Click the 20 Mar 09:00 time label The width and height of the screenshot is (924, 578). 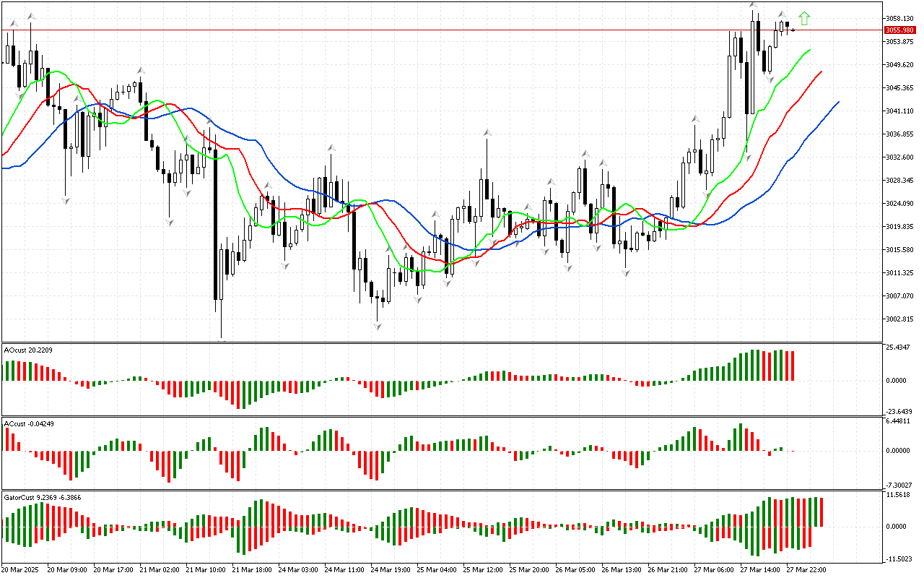click(x=66, y=570)
